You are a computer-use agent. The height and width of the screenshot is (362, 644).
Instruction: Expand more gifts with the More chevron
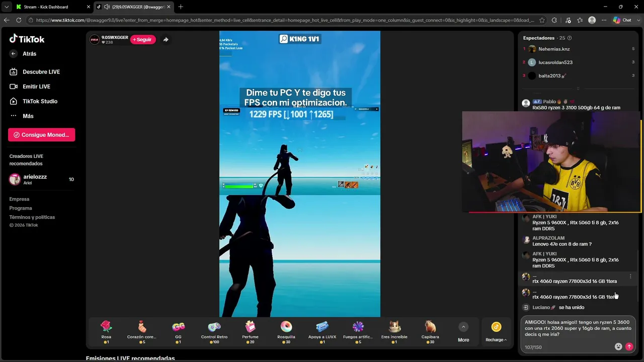point(463,327)
